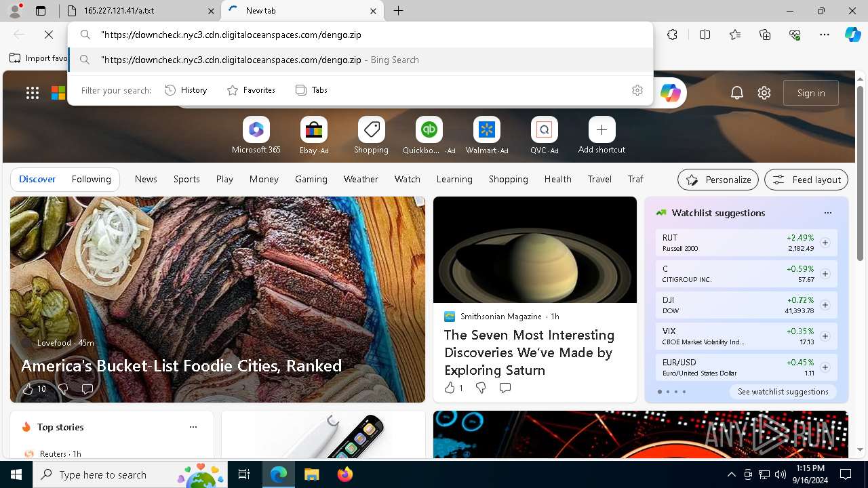Add DJI Dow to the watchlist
This screenshot has height=488, width=868.
click(825, 305)
